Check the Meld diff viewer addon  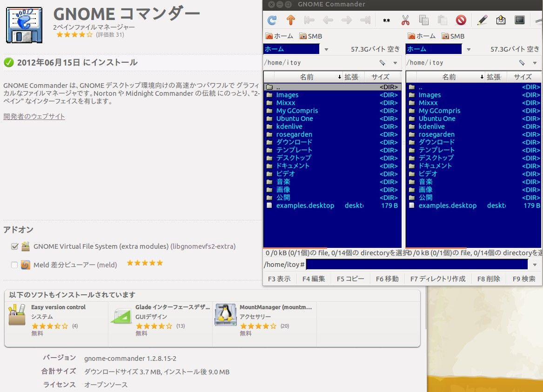[x=14, y=265]
